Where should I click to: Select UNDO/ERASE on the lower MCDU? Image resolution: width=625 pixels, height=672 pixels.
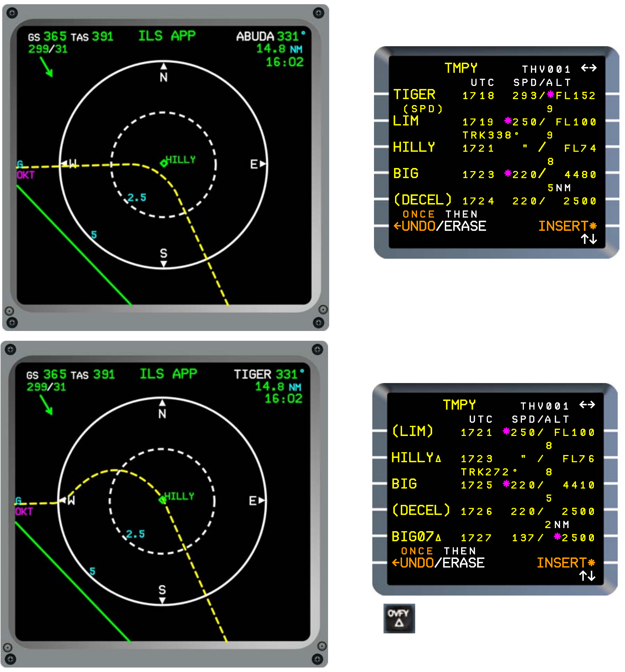click(x=438, y=563)
